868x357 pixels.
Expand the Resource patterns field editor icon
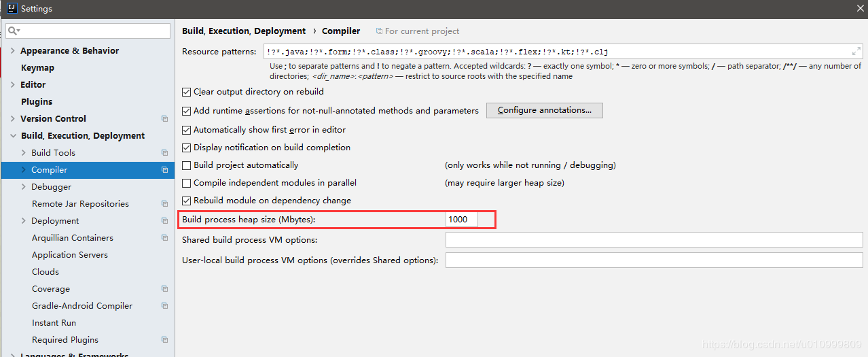point(856,52)
